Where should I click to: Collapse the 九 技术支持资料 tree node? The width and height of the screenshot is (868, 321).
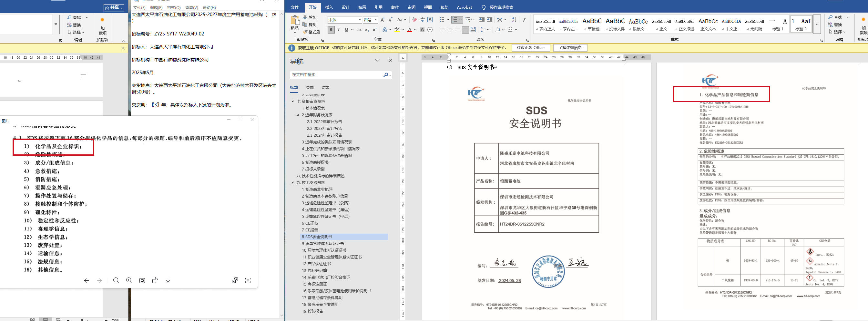click(292, 183)
